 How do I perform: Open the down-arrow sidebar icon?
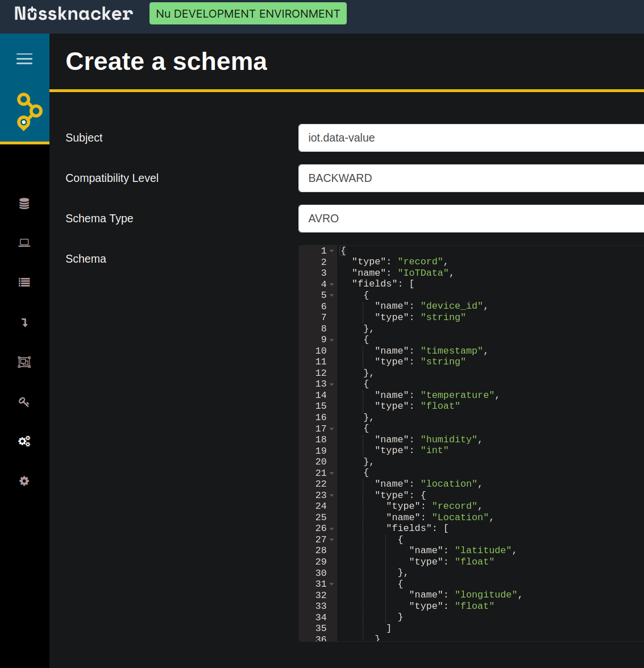point(24,322)
